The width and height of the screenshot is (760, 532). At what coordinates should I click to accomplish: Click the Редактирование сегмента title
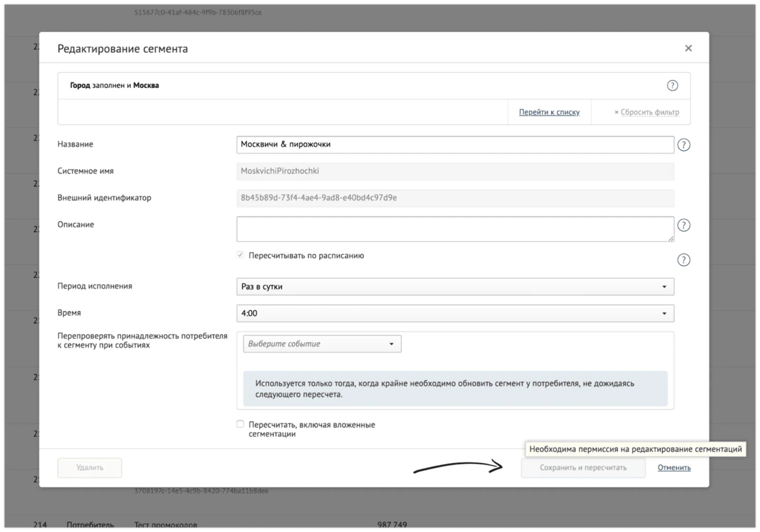point(123,48)
